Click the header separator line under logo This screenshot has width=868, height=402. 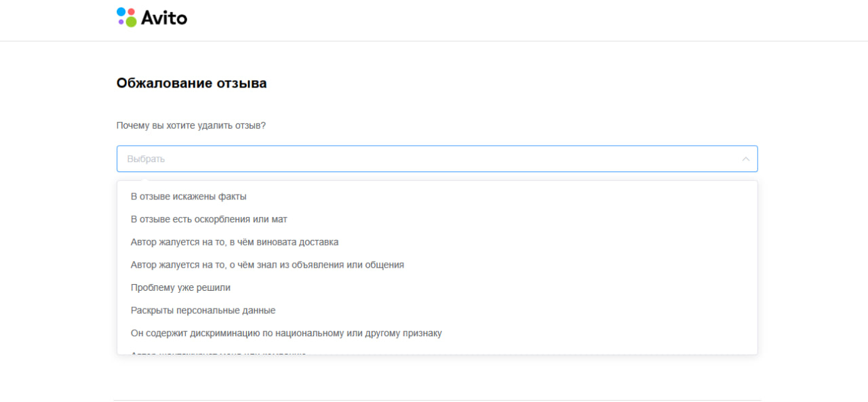[434, 41]
